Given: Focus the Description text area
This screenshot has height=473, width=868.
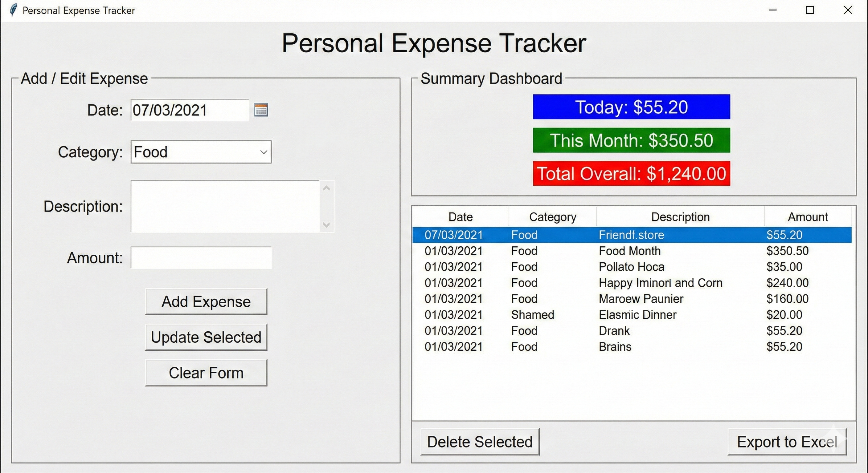Looking at the screenshot, I should [225, 206].
